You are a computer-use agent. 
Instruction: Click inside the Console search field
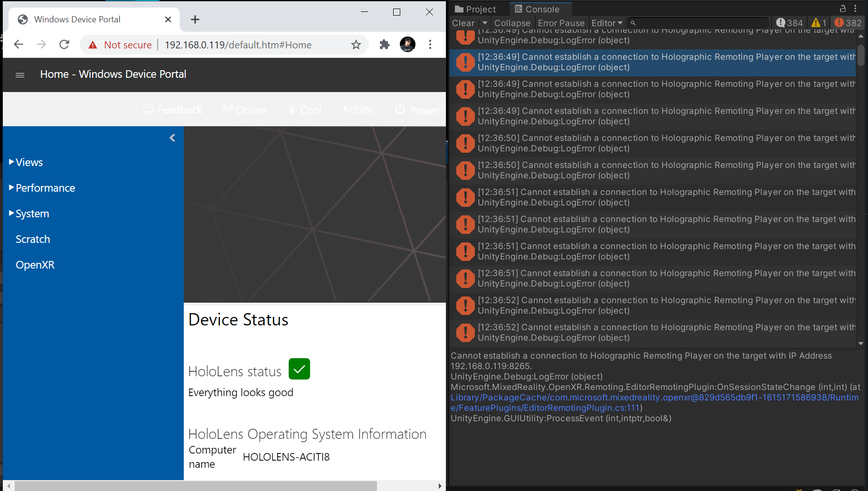point(698,22)
